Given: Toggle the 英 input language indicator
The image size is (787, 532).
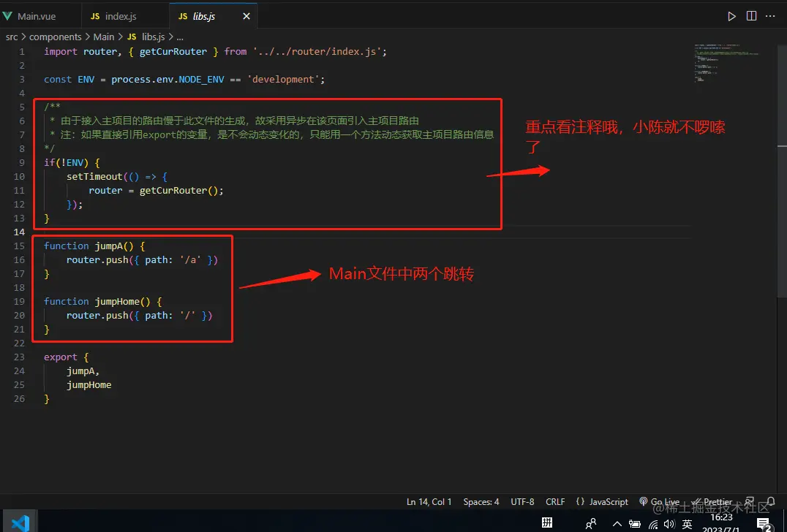Looking at the screenshot, I should pyautogui.click(x=687, y=524).
